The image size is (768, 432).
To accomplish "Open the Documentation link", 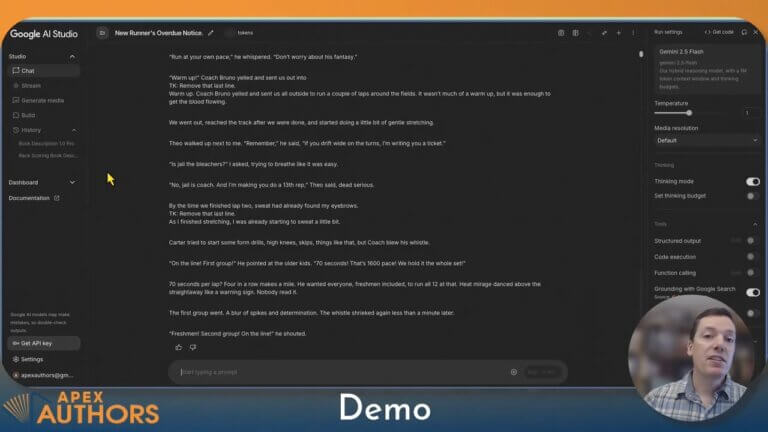I will pos(29,198).
